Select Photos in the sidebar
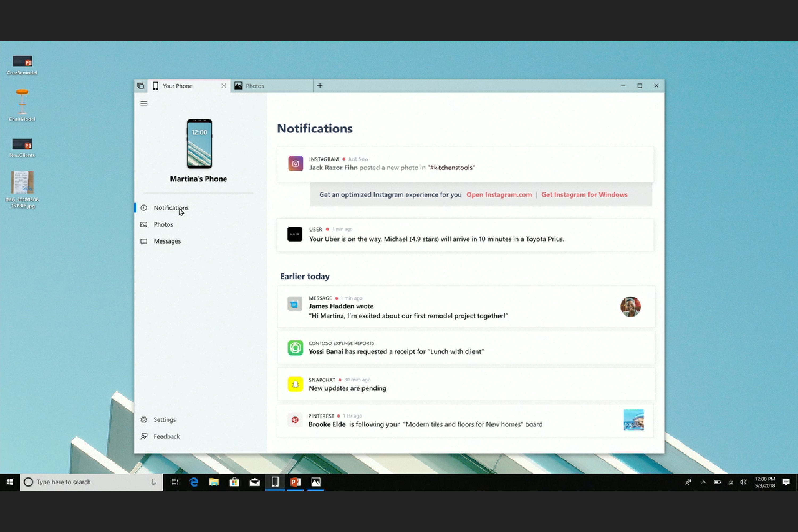 [164, 224]
